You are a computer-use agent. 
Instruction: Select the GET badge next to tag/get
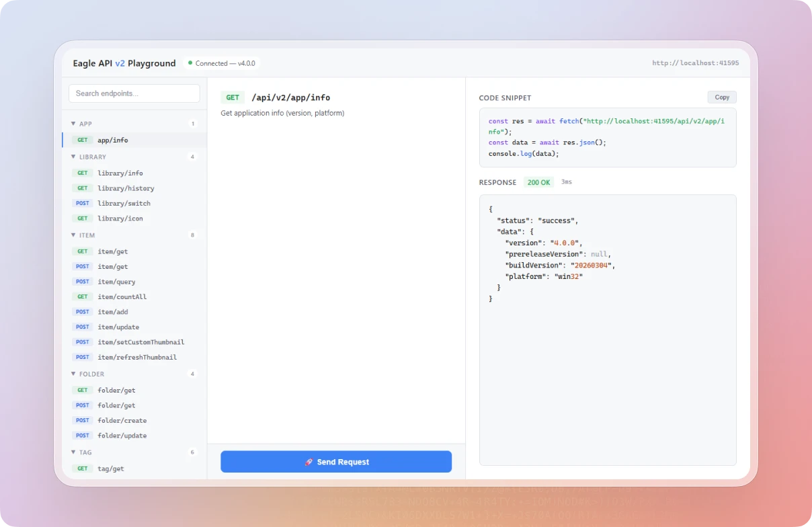pos(82,468)
